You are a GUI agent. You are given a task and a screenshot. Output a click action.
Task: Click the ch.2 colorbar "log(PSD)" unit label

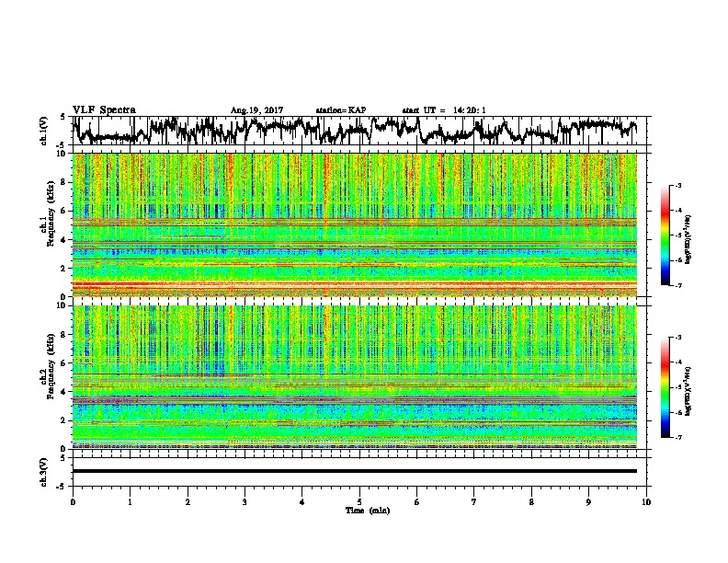point(688,391)
